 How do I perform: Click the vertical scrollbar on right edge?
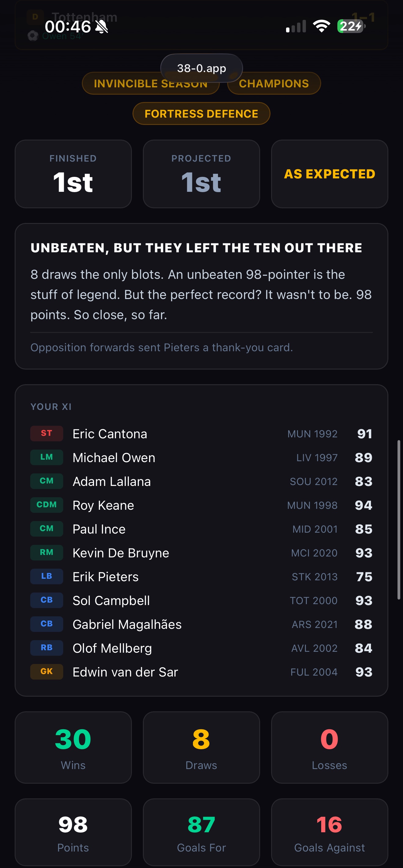click(x=399, y=520)
